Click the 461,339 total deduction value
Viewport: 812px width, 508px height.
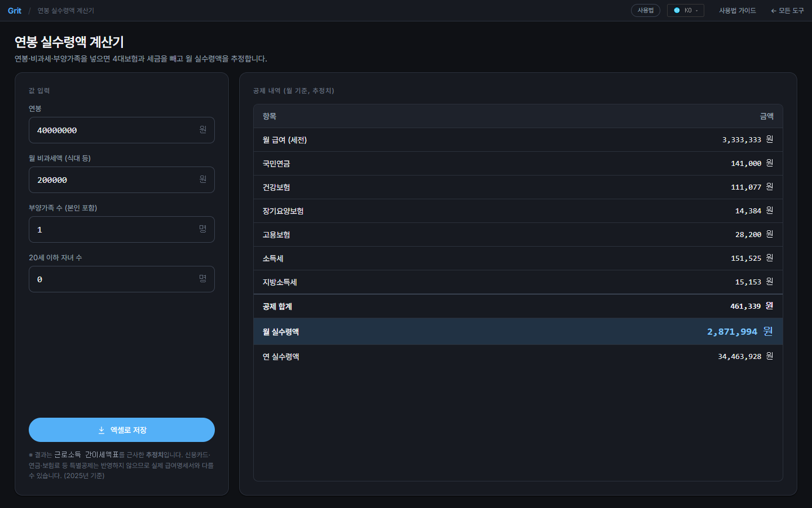tap(745, 306)
